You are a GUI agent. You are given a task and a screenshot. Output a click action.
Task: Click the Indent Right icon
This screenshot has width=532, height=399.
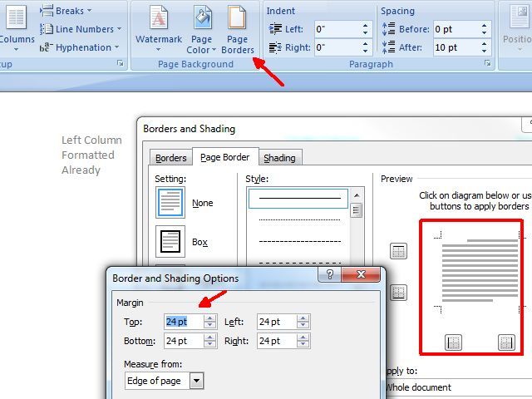pyautogui.click(x=275, y=47)
